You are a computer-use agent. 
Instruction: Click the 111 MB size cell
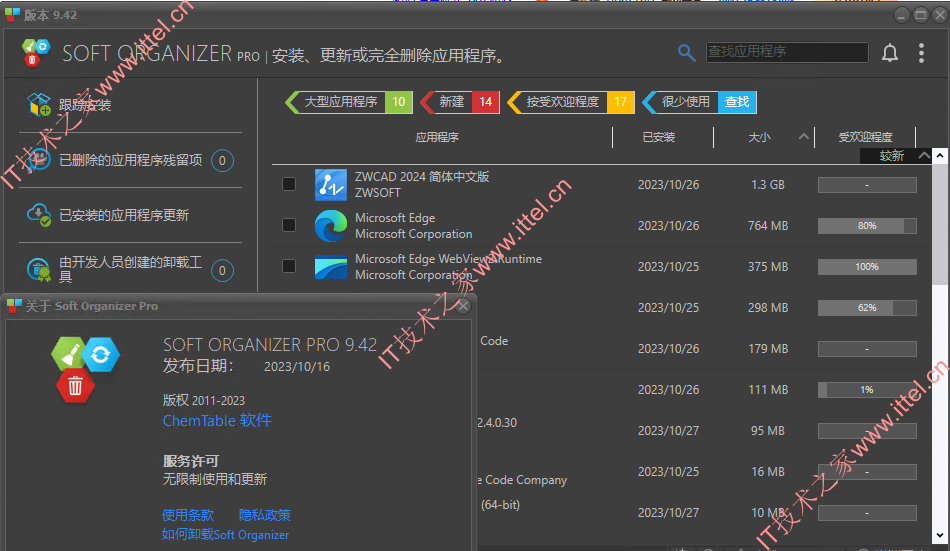pos(768,390)
